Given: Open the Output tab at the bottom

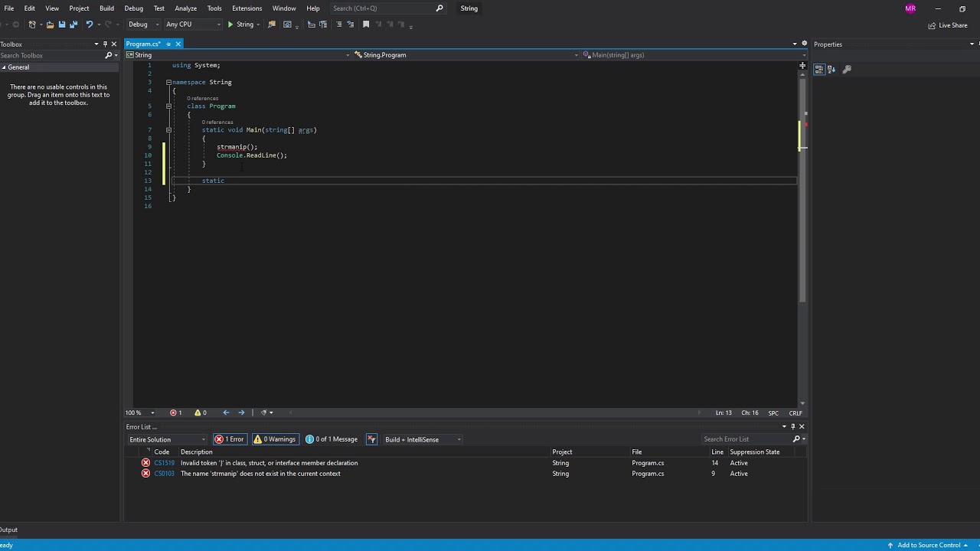Looking at the screenshot, I should click(8, 530).
